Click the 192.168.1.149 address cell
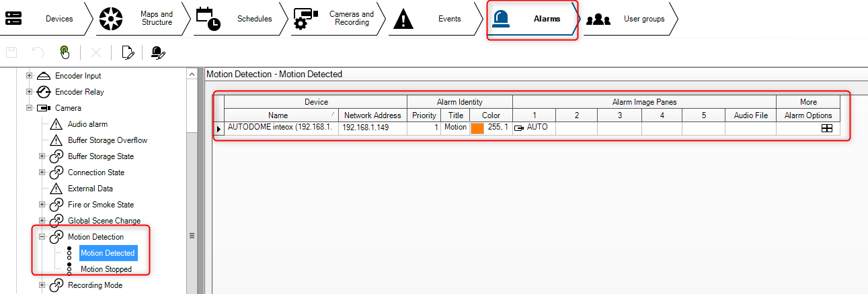Viewport: 868px width, 294px height. tap(372, 128)
